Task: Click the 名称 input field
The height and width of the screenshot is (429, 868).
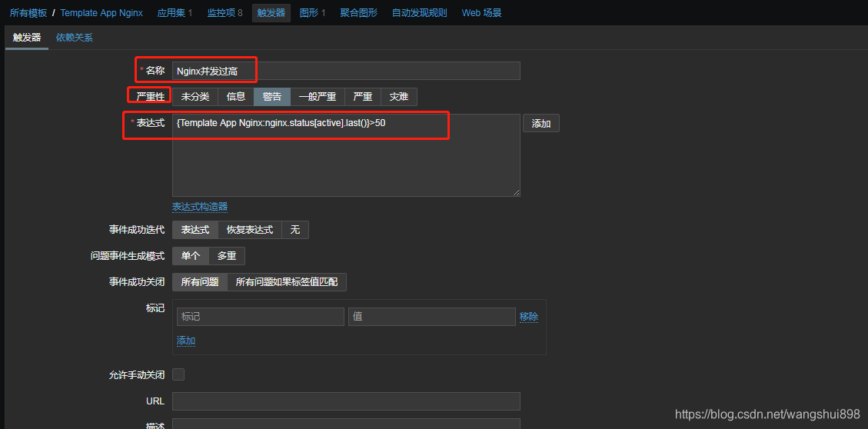Action: pyautogui.click(x=346, y=71)
